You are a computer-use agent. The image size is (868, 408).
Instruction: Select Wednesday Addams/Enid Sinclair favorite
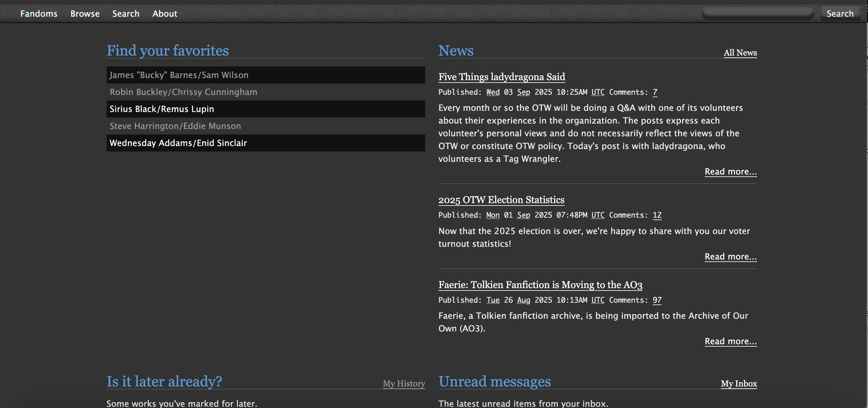[x=266, y=143]
